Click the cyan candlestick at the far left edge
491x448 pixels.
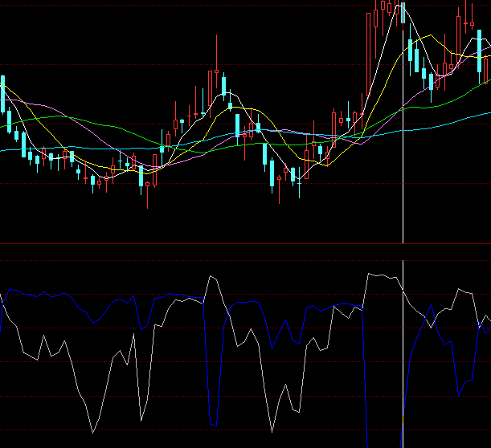[x=3, y=95]
